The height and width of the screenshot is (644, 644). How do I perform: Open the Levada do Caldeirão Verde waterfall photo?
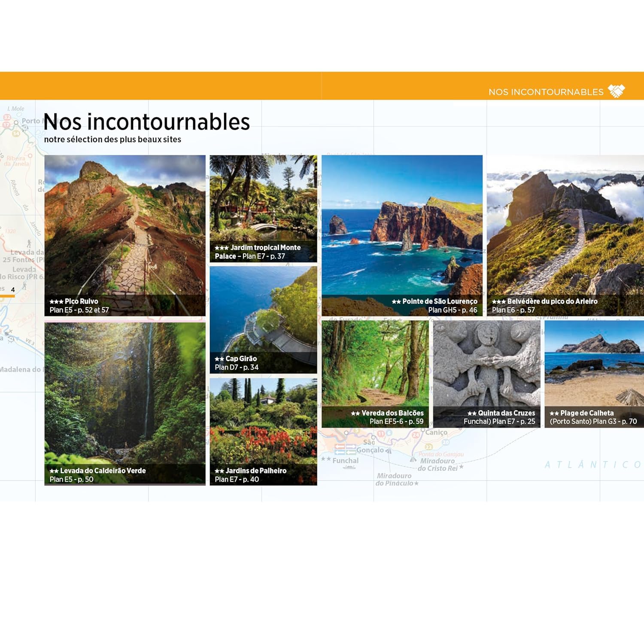pyautogui.click(x=125, y=393)
